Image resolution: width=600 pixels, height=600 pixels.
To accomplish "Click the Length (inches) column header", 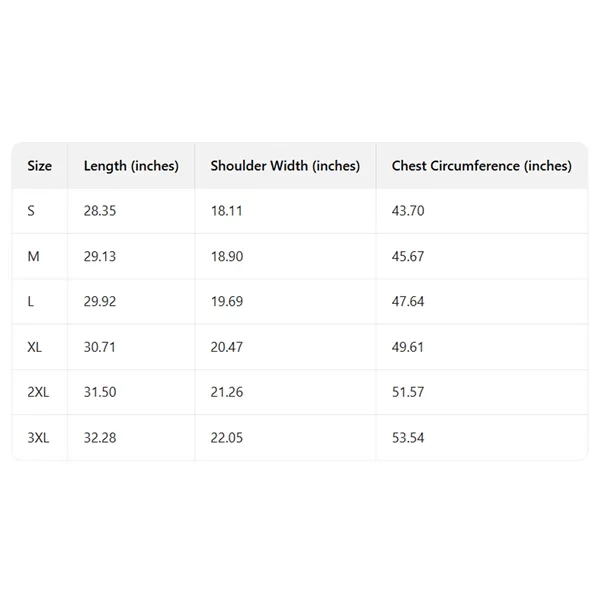I will 131,166.
